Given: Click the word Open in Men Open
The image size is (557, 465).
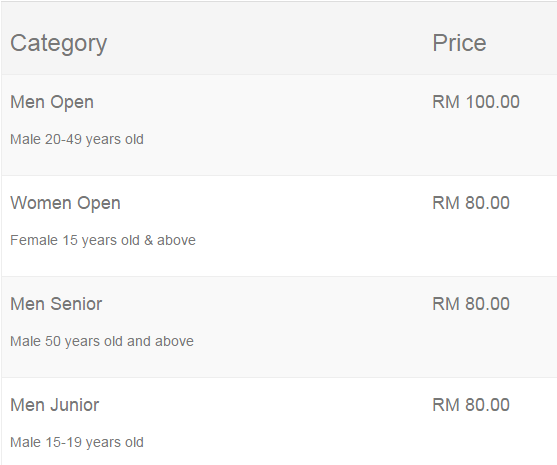Looking at the screenshot, I should [x=72, y=103].
